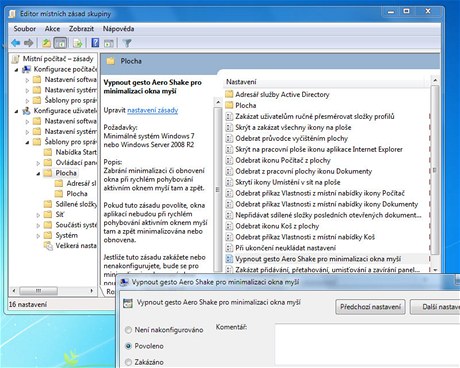
Task: Click the 'Předchozí nastavení' button
Action: [370, 307]
